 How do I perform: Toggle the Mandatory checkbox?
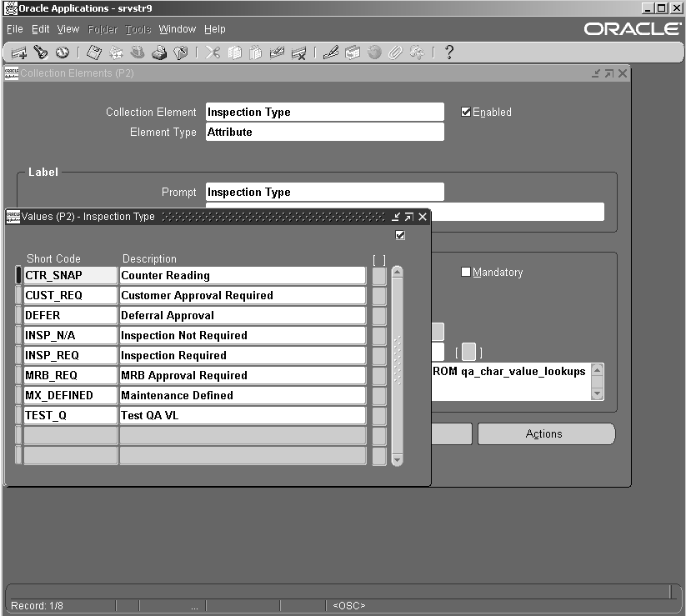coord(466,272)
